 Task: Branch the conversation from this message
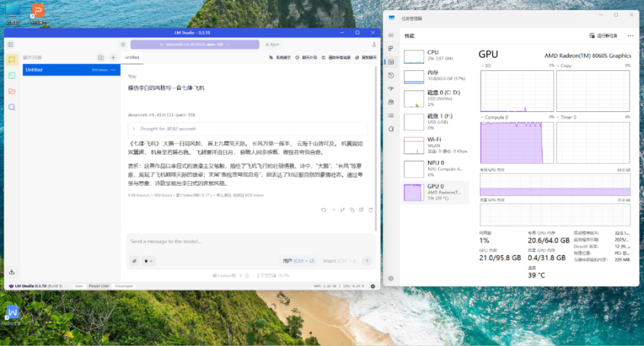[343, 210]
